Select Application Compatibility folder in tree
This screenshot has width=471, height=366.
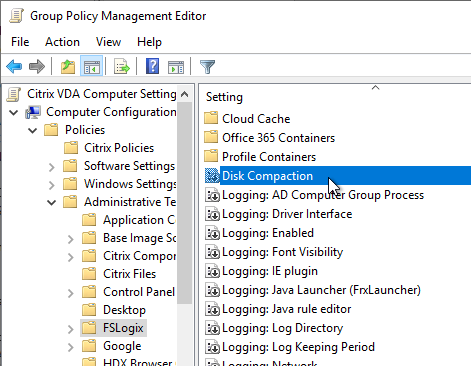(139, 220)
